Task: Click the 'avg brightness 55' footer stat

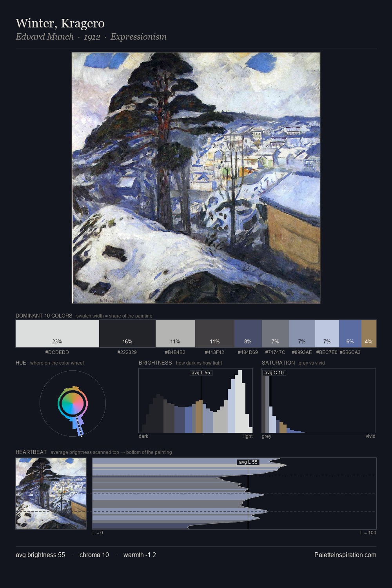Action: (40, 555)
